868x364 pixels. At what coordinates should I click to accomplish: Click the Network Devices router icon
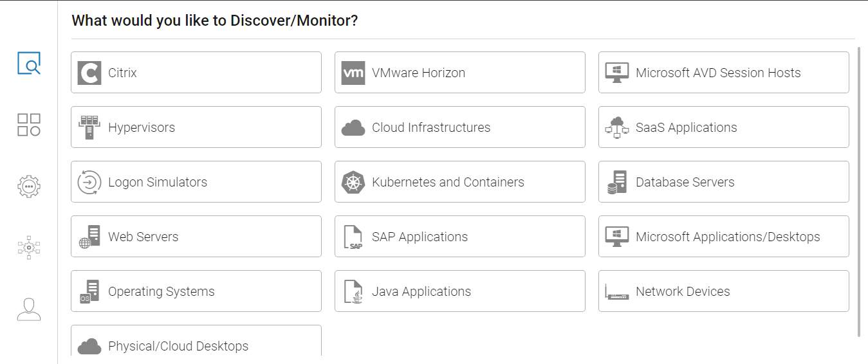point(617,292)
